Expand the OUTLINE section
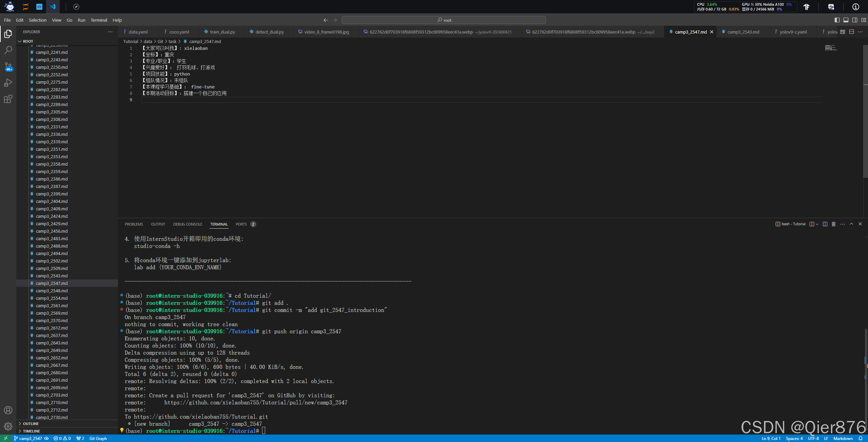Image resolution: width=868 pixels, height=442 pixels. 31,424
